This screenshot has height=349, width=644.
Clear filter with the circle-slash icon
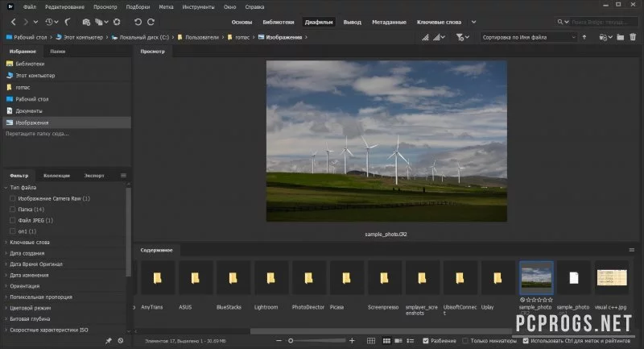pos(120,341)
